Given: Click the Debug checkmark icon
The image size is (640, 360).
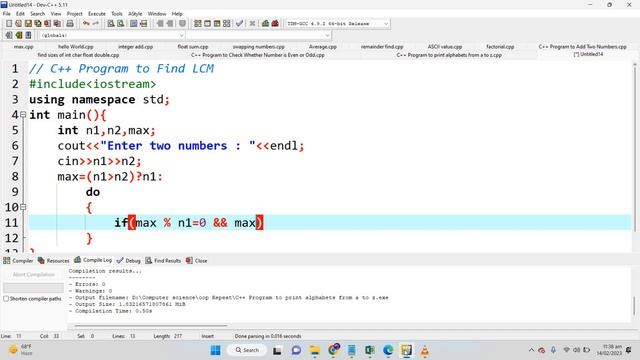Looking at the screenshot, I should [240, 24].
